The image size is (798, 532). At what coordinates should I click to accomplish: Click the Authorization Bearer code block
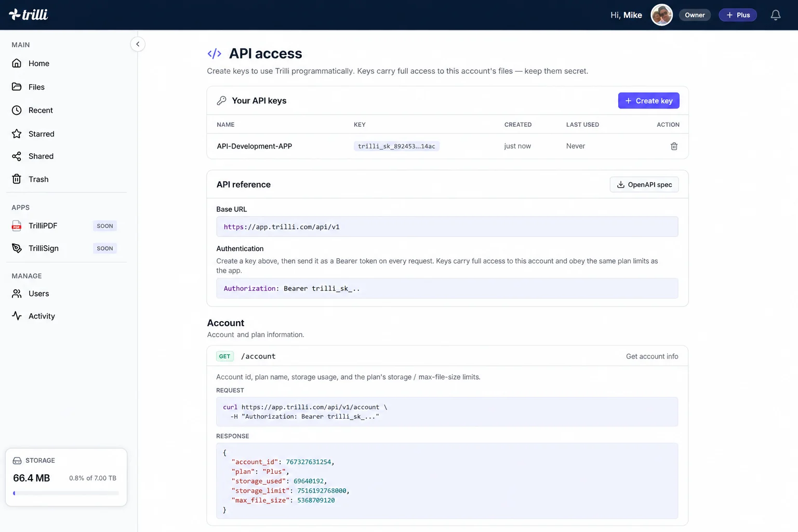[447, 288]
